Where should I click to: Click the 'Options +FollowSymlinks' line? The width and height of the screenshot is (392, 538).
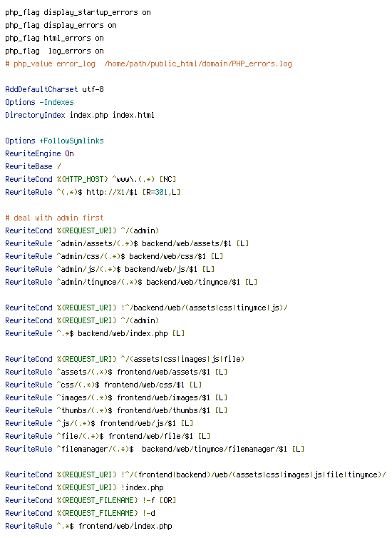[x=54, y=141]
